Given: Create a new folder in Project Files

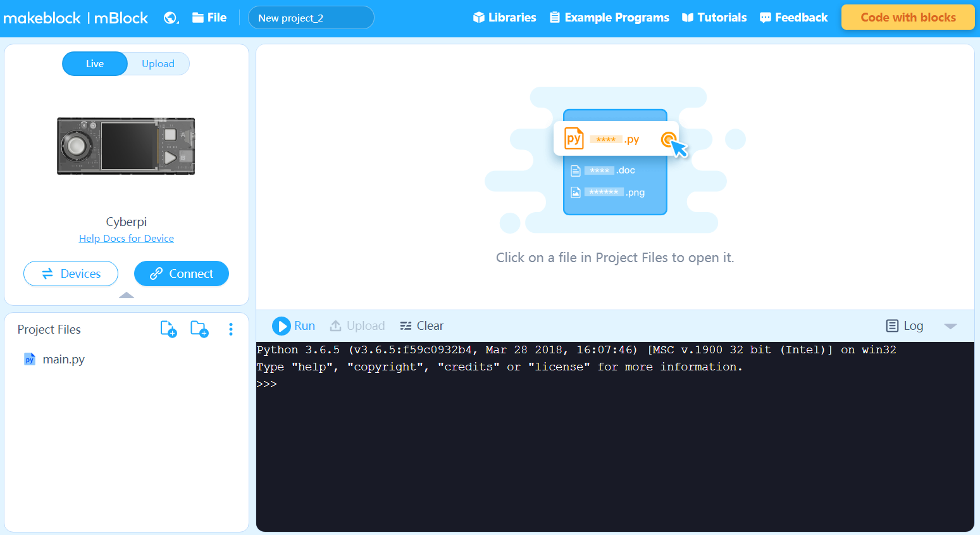Looking at the screenshot, I should [199, 329].
